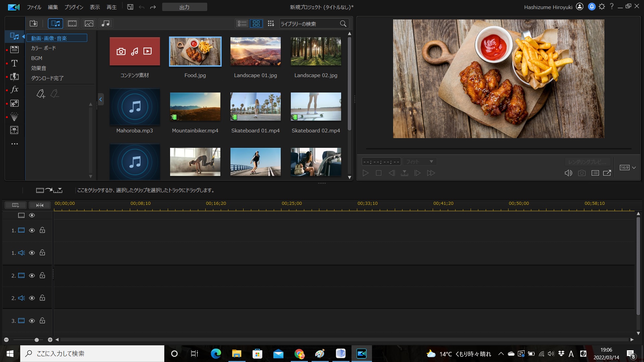Collapse the library side panel arrow
Viewport: 644px width, 362px height.
click(x=100, y=99)
